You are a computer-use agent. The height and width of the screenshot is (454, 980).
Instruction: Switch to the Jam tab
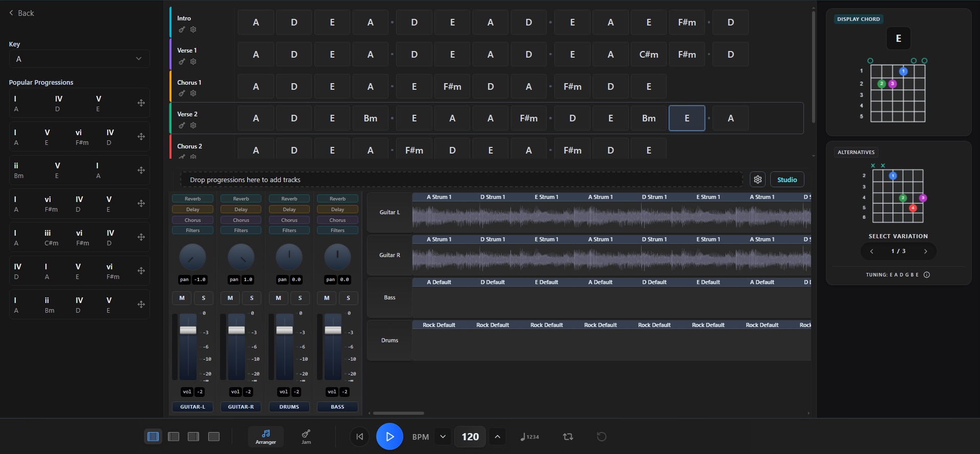[306, 437]
